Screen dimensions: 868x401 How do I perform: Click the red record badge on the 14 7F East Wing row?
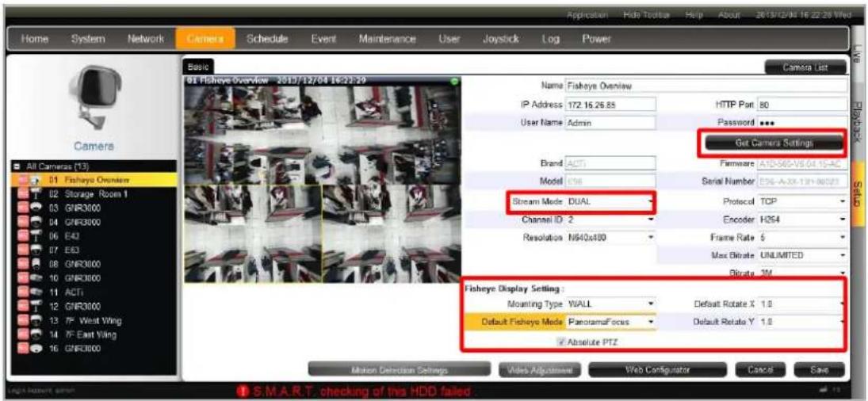click(23, 334)
